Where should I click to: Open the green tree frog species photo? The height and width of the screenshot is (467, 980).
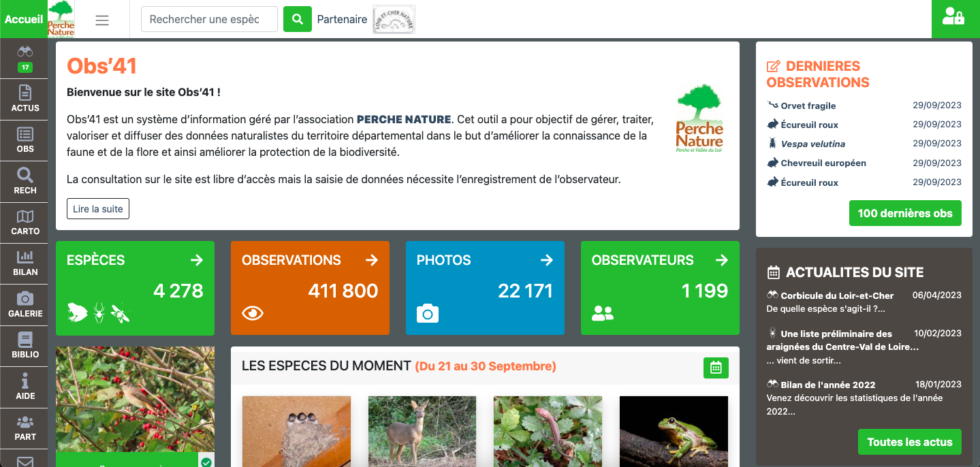(674, 432)
